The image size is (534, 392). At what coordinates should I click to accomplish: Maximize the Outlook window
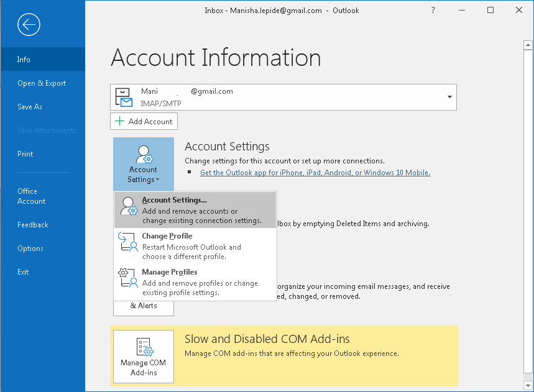tap(490, 10)
